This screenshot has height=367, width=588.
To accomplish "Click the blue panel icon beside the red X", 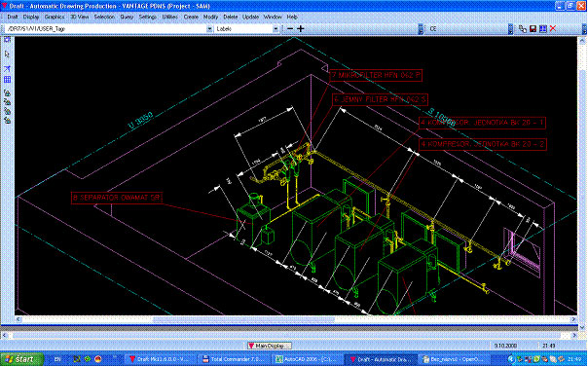I will (543, 29).
